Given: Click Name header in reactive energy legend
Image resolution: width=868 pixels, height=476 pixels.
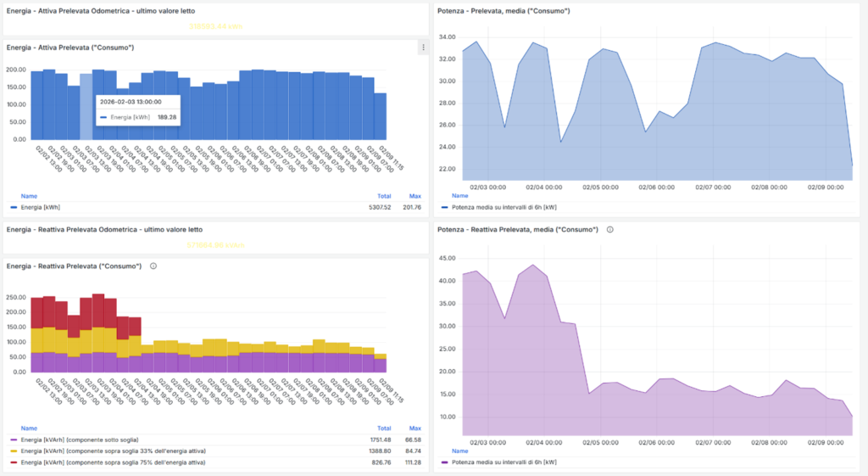Looking at the screenshot, I should (29, 428).
